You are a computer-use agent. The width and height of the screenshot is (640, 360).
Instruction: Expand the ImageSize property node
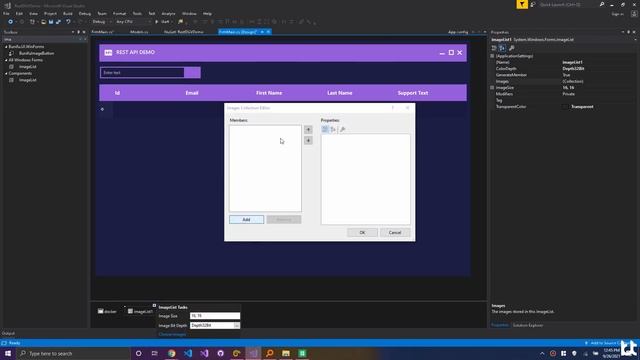pyautogui.click(x=492, y=88)
